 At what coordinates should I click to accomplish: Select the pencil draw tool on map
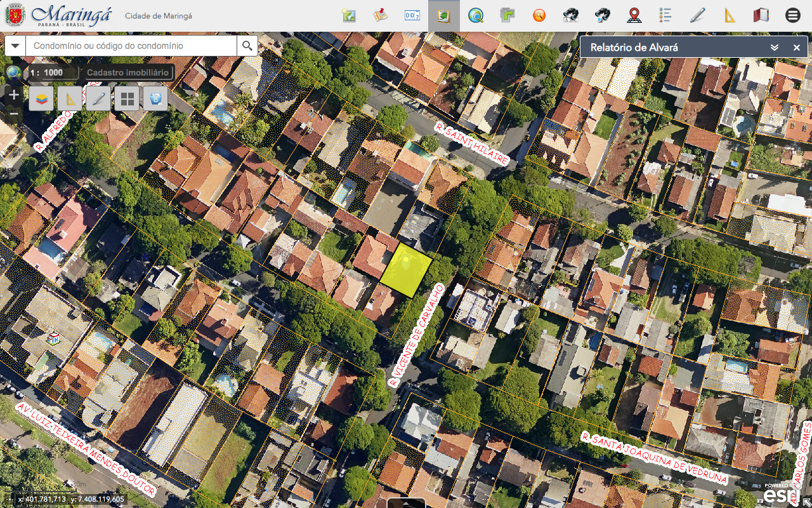pyautogui.click(x=98, y=98)
